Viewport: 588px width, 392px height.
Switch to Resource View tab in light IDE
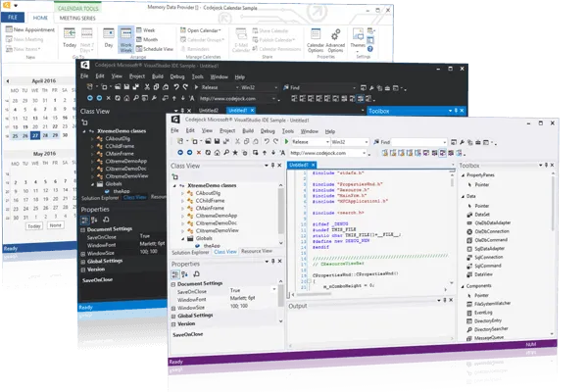click(x=257, y=251)
